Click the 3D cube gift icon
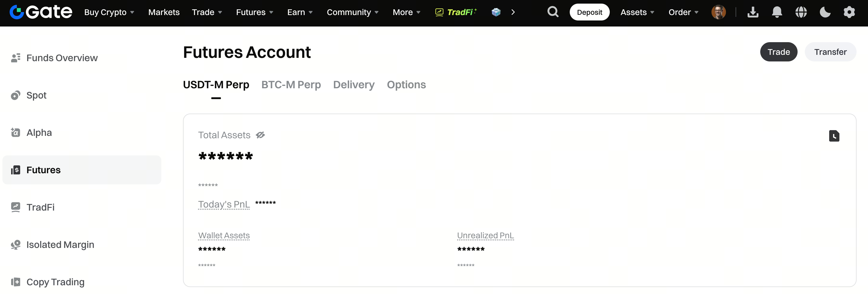This screenshot has width=868, height=294. coord(496,12)
